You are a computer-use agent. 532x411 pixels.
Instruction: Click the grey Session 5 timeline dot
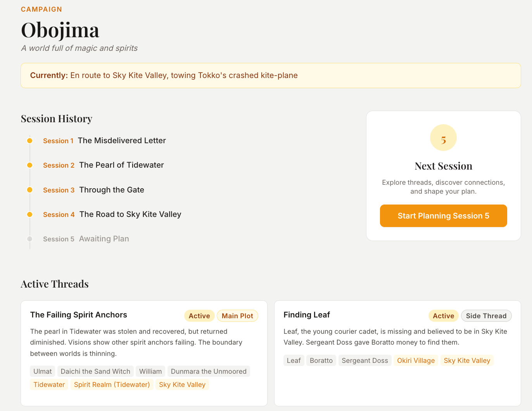[29, 239]
